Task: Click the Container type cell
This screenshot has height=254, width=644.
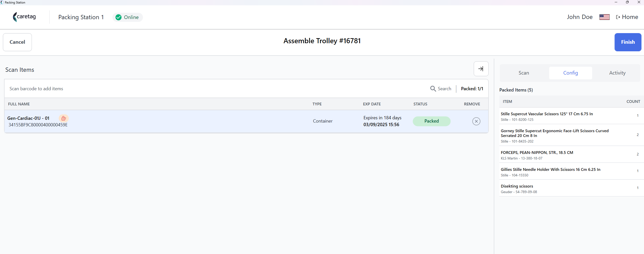Action: 323,121
